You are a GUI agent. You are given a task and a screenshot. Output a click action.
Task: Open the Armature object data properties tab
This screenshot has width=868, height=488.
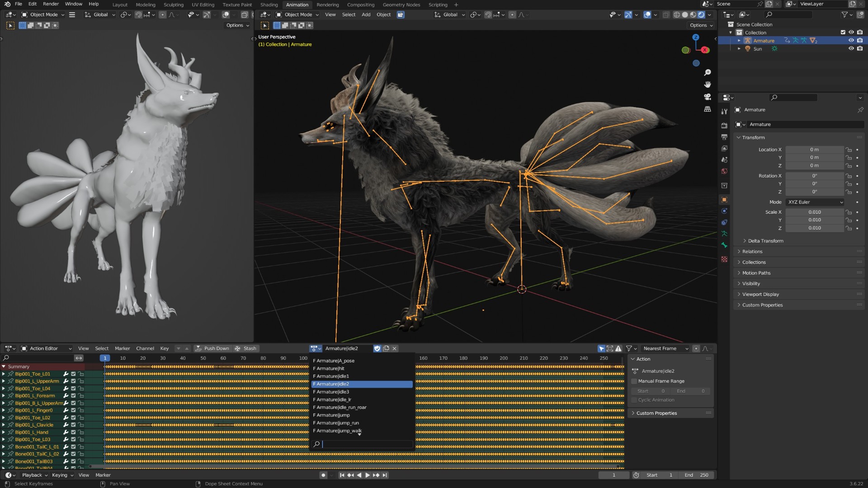(724, 234)
